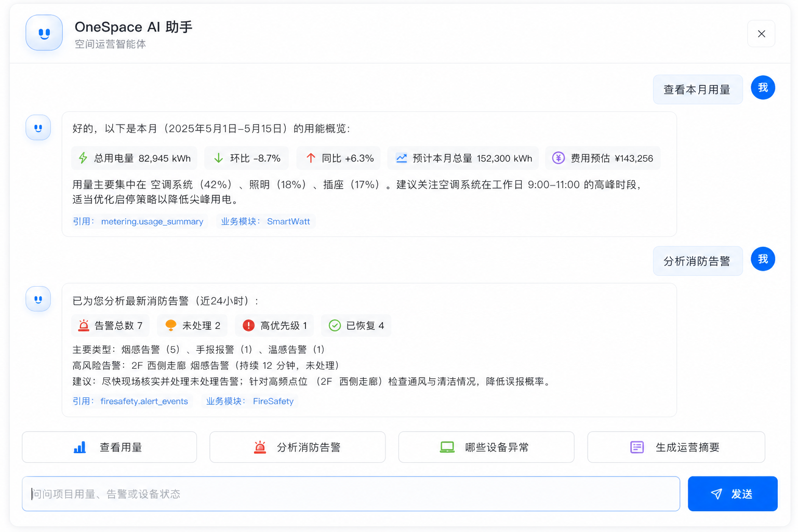Click the 查看本月用量 user message bubble

698,89
